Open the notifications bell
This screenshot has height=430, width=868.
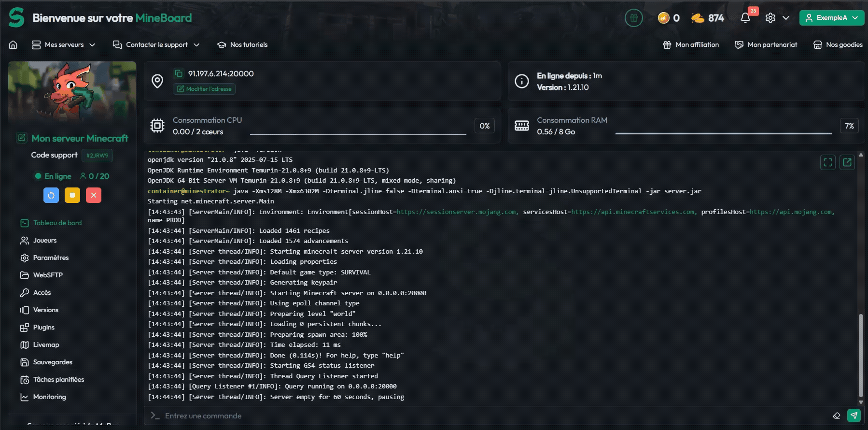point(745,18)
